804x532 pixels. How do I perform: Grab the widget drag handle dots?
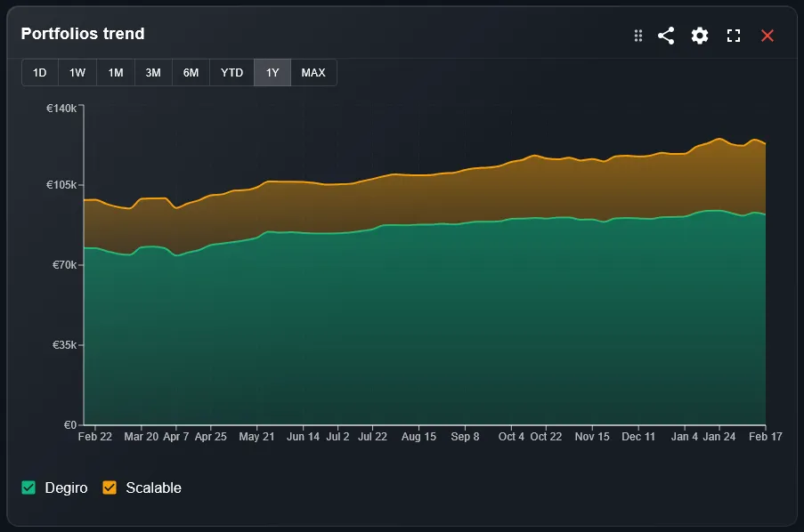coord(638,36)
